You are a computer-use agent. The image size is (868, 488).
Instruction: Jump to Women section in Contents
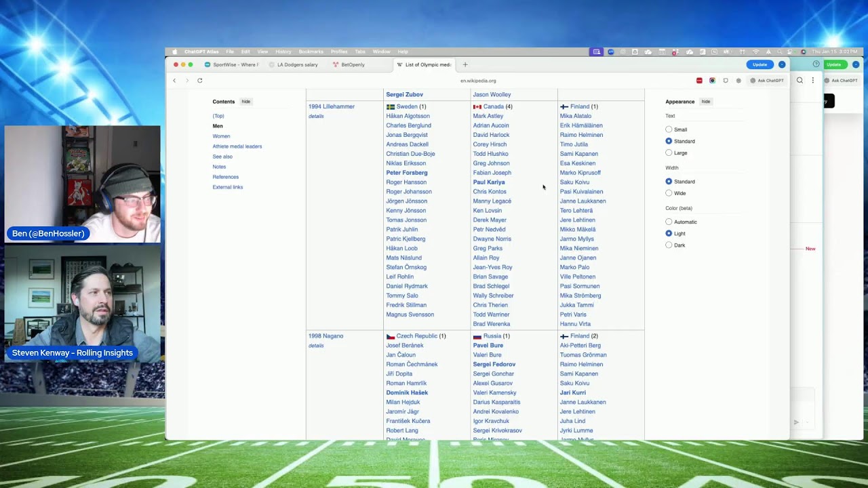[221, 136]
